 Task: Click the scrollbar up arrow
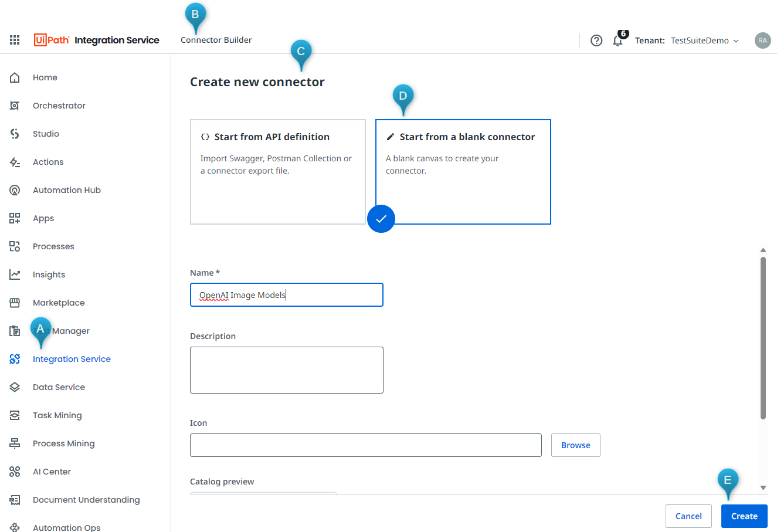point(763,250)
